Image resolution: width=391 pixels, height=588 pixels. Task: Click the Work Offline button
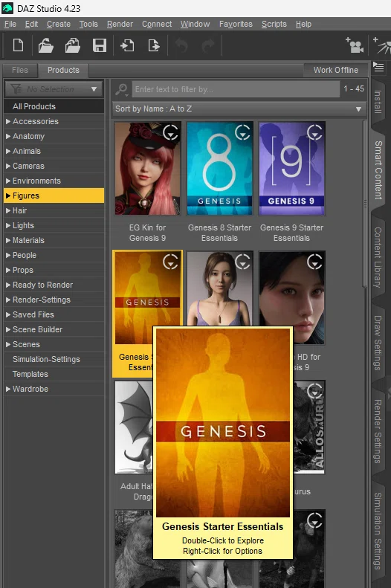pyautogui.click(x=335, y=70)
